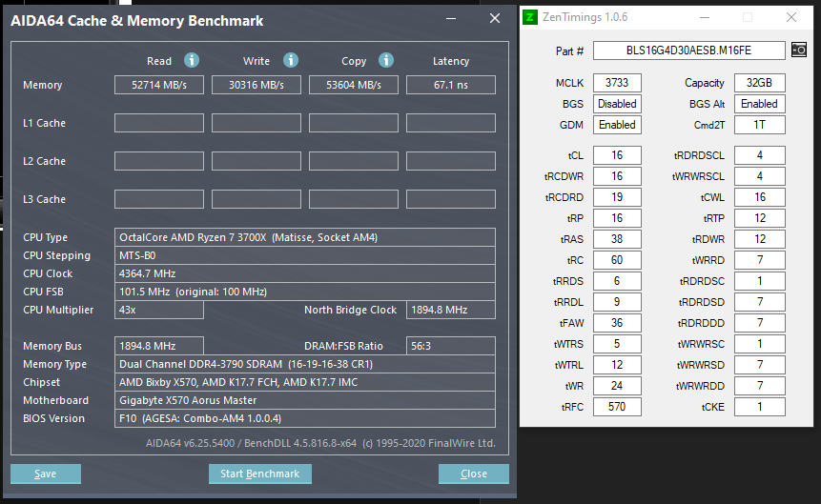Click tWRWRDD value 7
This screenshot has width=821, height=504.
(x=759, y=386)
